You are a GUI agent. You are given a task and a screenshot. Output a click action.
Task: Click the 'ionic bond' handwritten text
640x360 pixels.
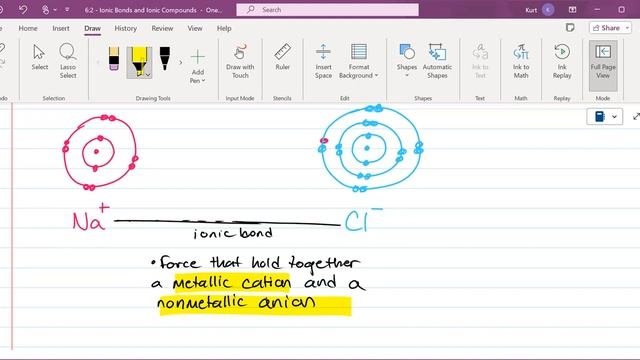click(x=233, y=233)
